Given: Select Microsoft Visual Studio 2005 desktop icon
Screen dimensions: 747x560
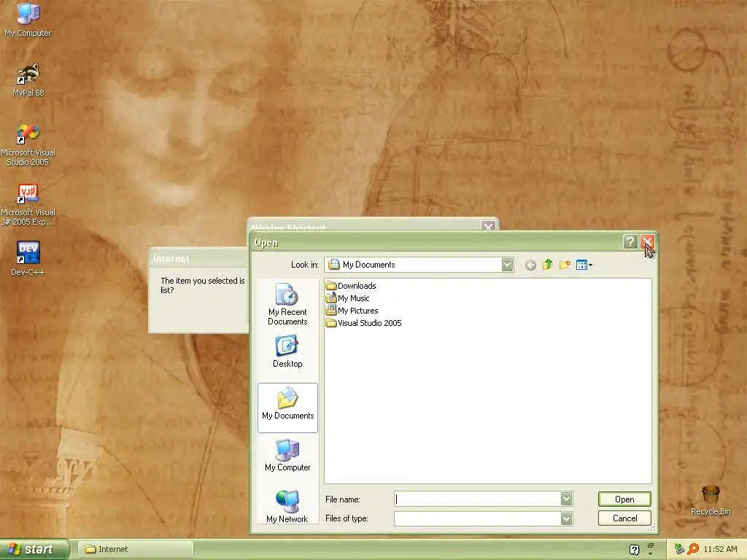Looking at the screenshot, I should coord(28,145).
